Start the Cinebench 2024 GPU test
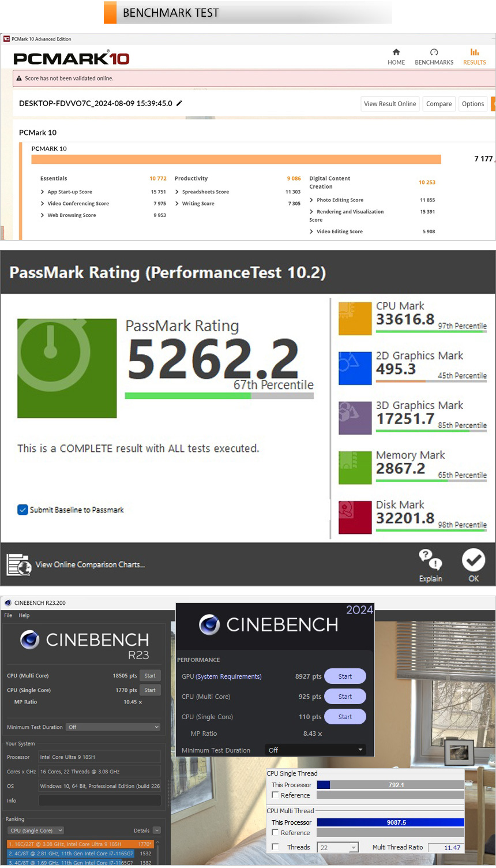 345,676
